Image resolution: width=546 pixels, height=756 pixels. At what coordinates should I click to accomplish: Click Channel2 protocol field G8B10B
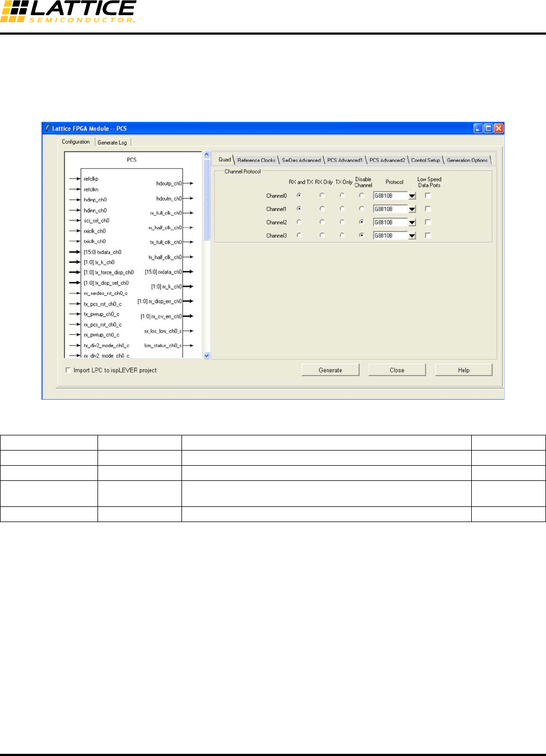click(x=390, y=223)
